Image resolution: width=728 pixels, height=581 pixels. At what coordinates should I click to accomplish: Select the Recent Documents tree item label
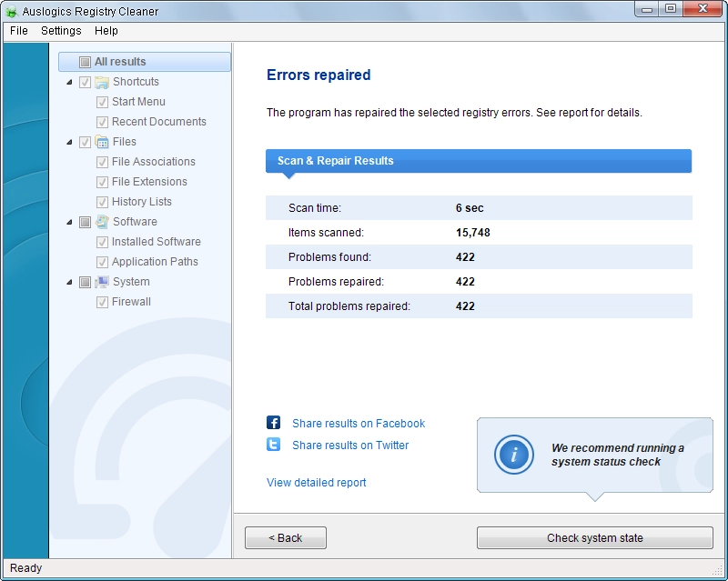[158, 122]
